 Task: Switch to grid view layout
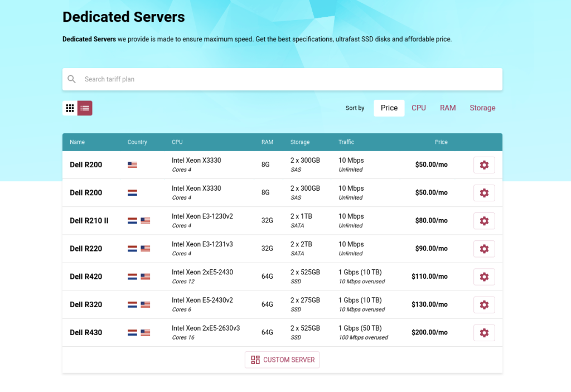click(x=70, y=108)
